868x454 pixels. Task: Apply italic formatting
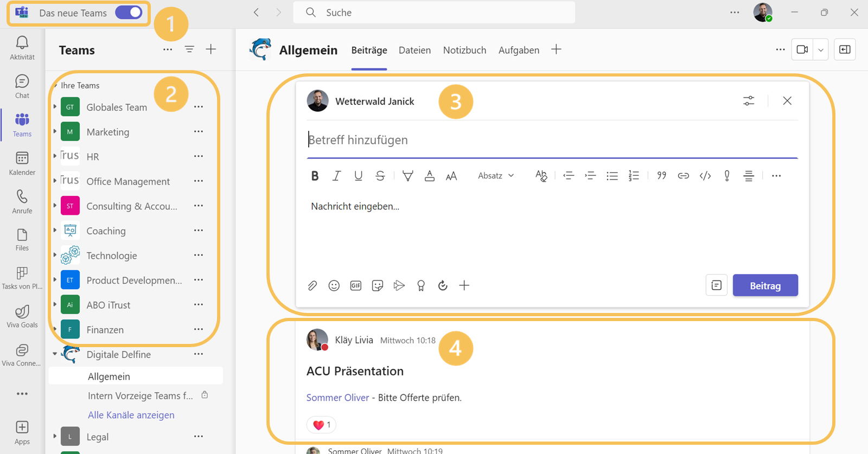[336, 176]
